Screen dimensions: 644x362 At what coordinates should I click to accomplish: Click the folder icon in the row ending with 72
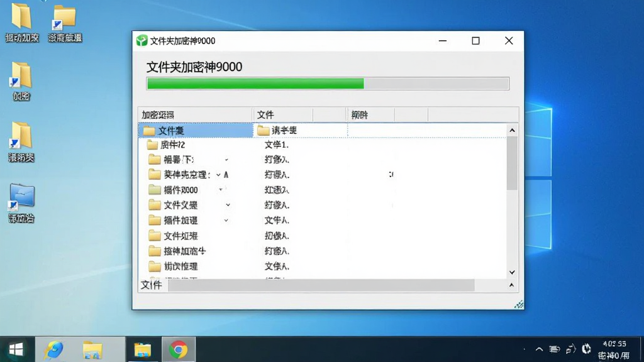click(152, 145)
